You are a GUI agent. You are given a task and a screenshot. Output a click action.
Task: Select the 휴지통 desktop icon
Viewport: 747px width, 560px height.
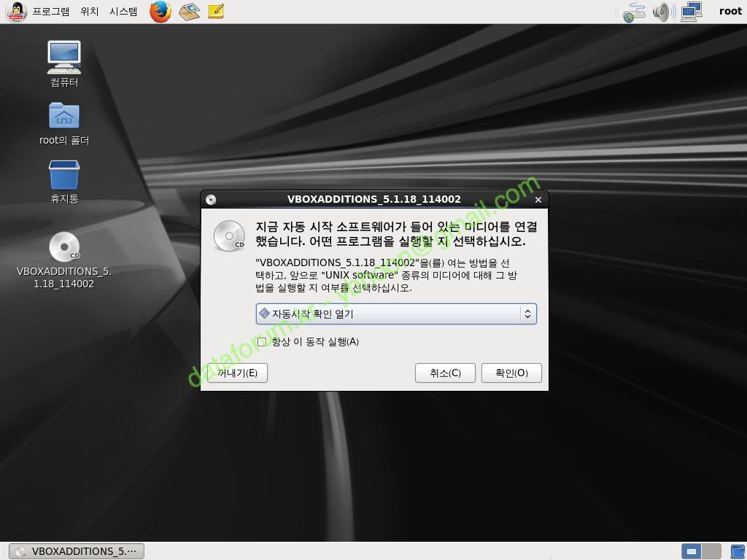[64, 175]
